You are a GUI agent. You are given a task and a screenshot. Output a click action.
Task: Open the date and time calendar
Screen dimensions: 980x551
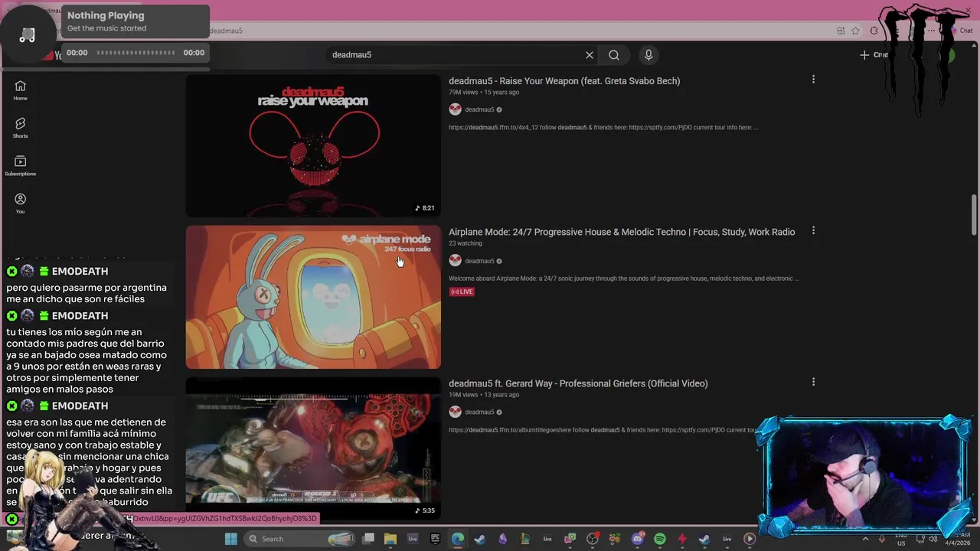[959, 539]
